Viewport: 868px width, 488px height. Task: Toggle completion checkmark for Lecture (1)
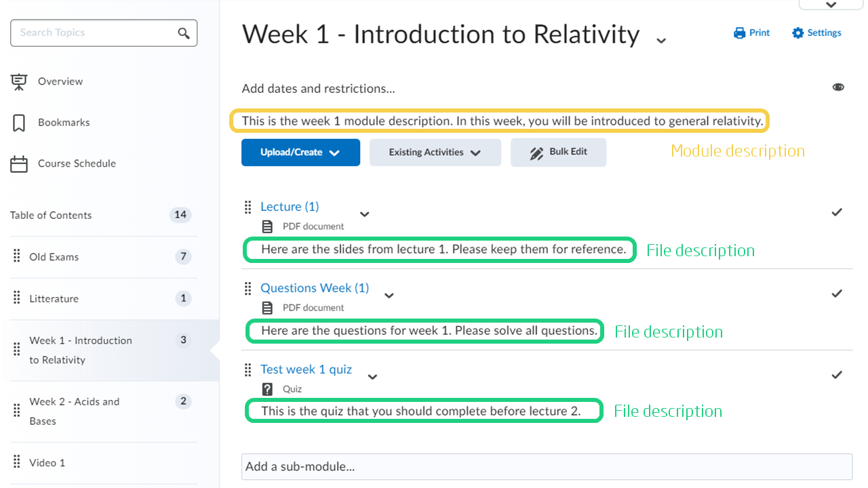click(837, 212)
